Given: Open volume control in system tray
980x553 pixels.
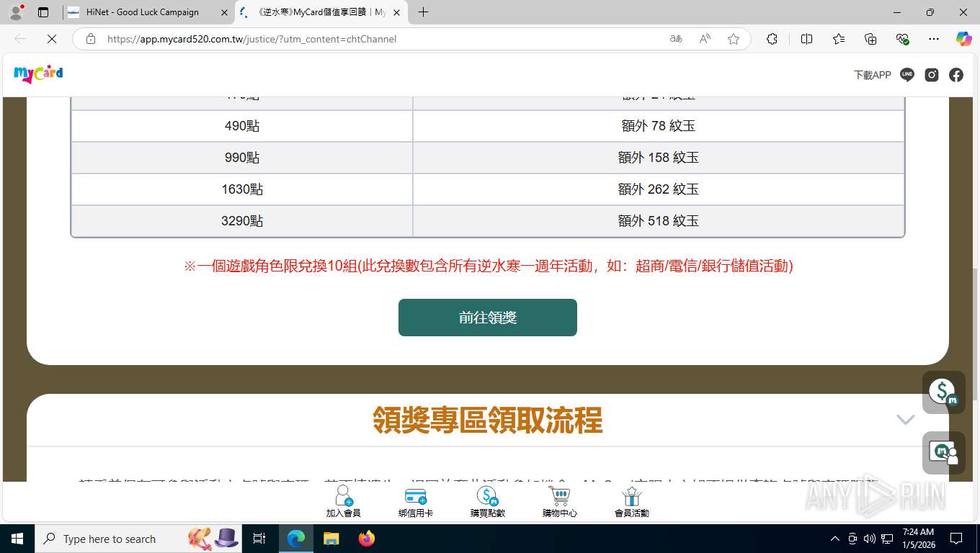Looking at the screenshot, I should pyautogui.click(x=870, y=539).
